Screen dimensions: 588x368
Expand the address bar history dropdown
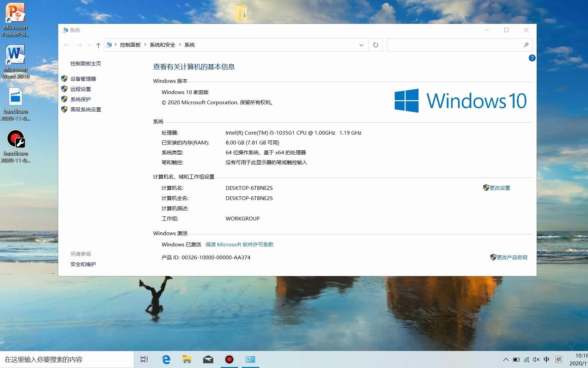tap(361, 45)
